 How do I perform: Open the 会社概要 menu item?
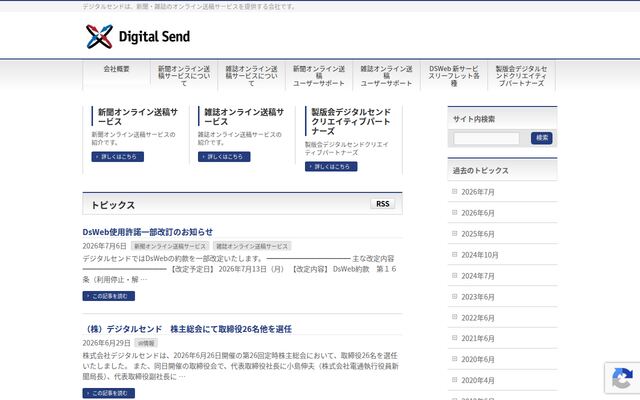tap(116, 69)
